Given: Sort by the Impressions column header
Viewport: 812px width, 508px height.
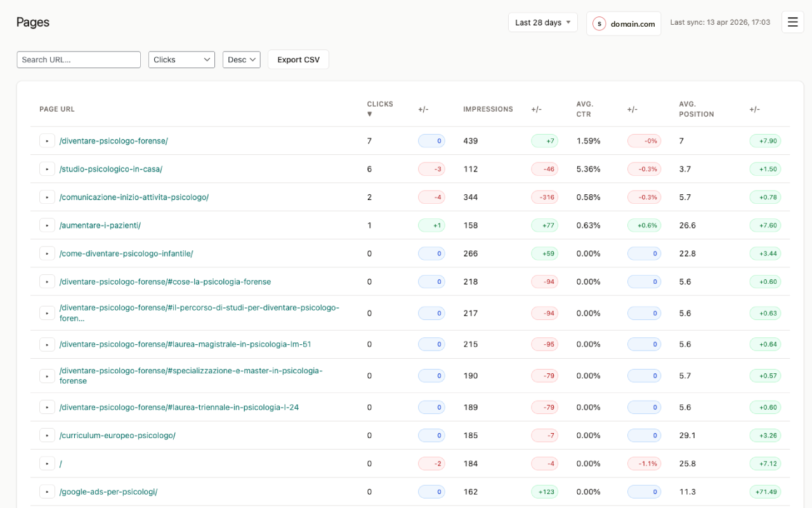Looking at the screenshot, I should point(488,109).
